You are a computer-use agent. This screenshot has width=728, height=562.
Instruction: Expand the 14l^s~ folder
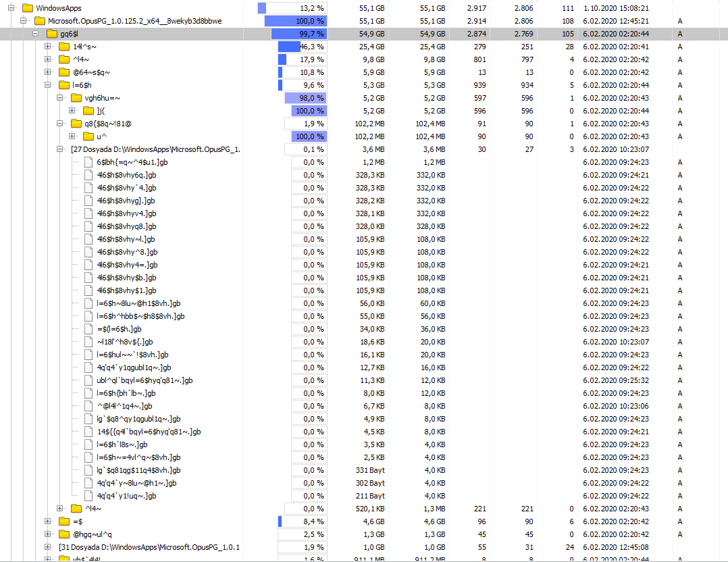tap(47, 47)
